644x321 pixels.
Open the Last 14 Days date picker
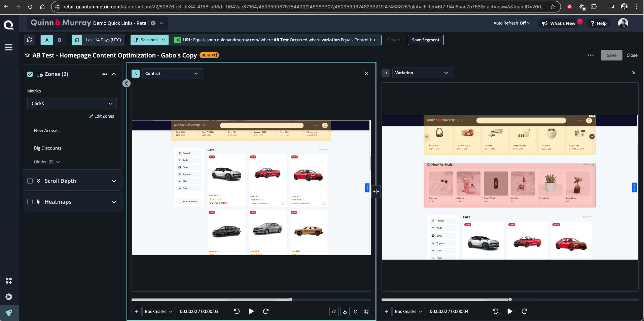pyautogui.click(x=98, y=40)
